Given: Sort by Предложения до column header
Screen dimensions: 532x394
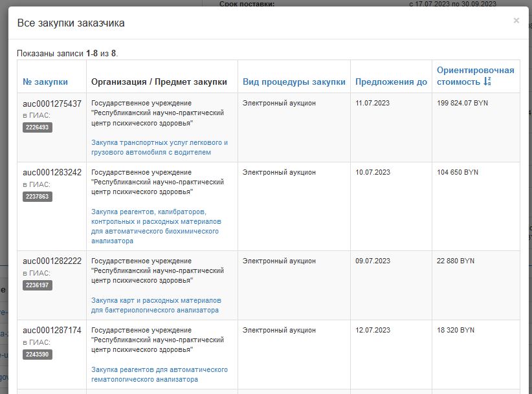Looking at the screenshot, I should coord(391,82).
